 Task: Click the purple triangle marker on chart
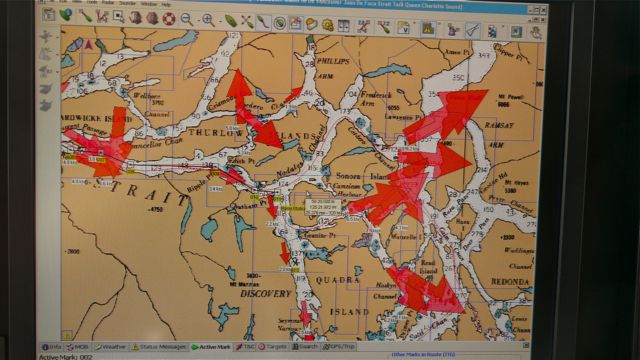click(89, 44)
